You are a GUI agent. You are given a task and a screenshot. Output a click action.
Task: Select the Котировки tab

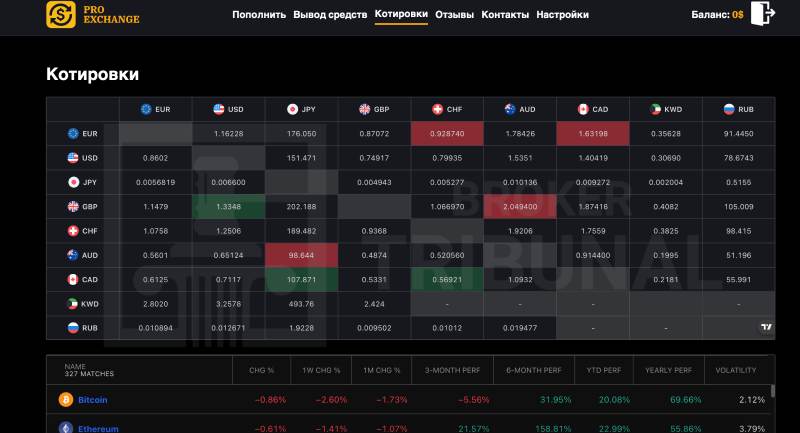point(401,14)
